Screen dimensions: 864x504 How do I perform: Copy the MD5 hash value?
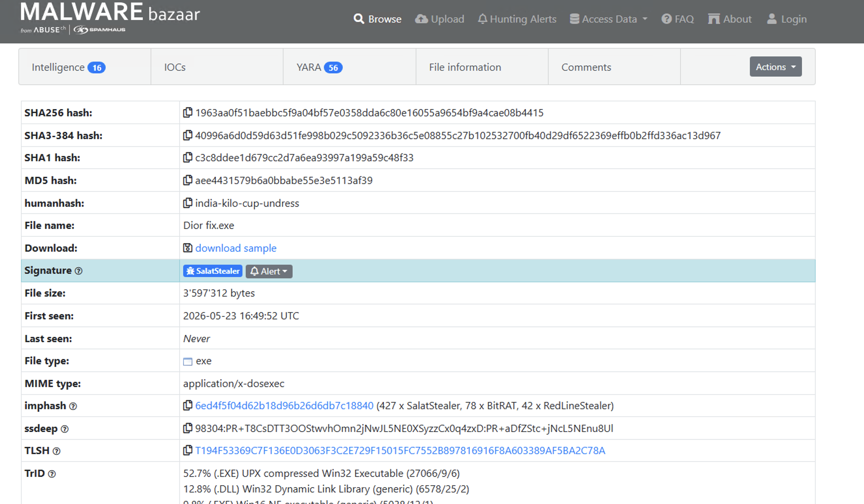188,180
